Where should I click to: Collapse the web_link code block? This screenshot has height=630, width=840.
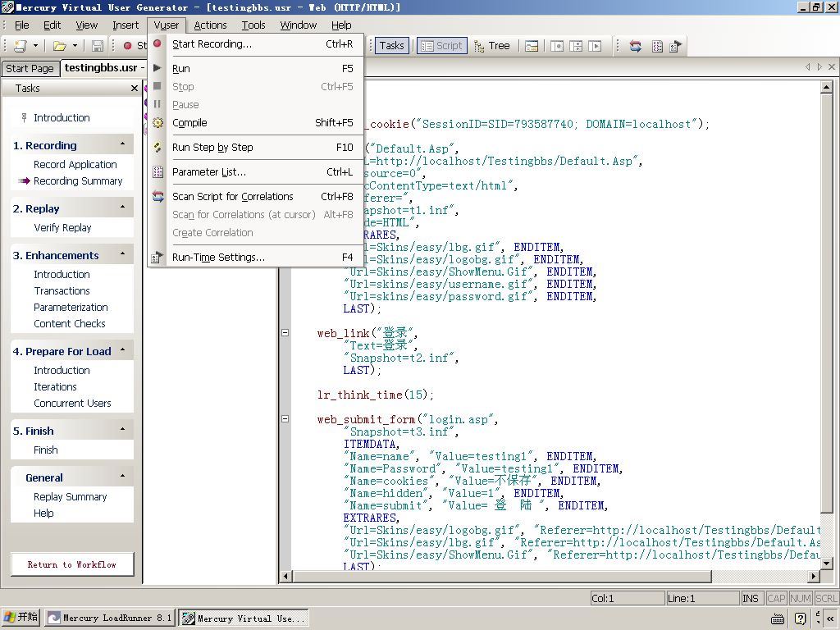[x=285, y=333]
